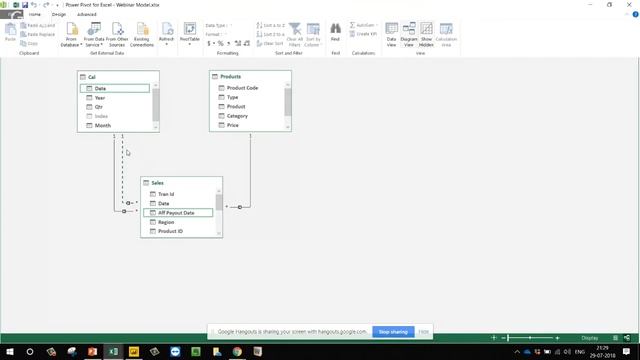
Task: Select Month field in Cal table
Action: (115, 126)
